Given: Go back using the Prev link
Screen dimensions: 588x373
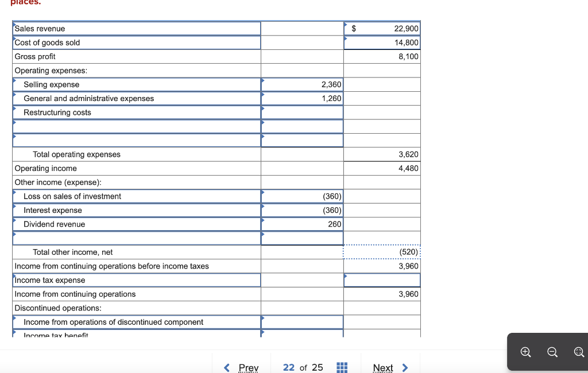Looking at the screenshot, I should tap(248, 367).
